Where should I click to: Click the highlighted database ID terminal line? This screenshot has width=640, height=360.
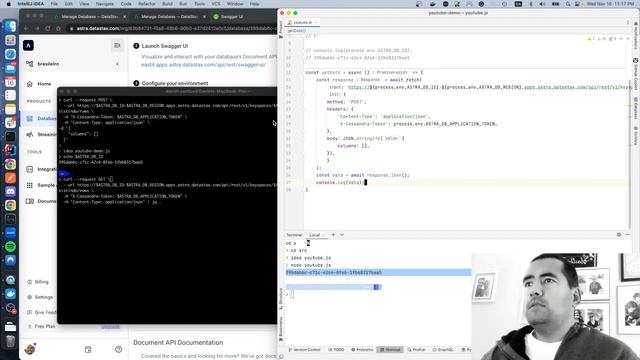pyautogui.click(x=378, y=272)
